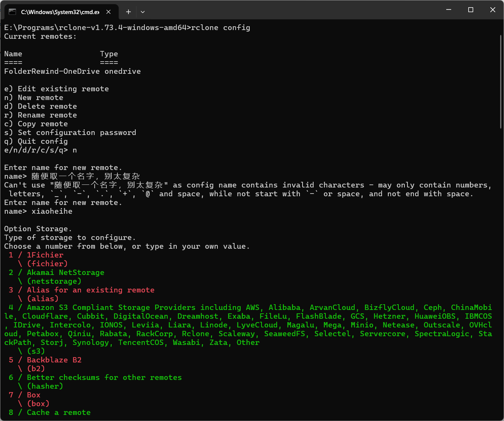Click the e/n/d/r/c/s/q prompt line
Viewport: 504px width, 421px height.
pos(40,150)
